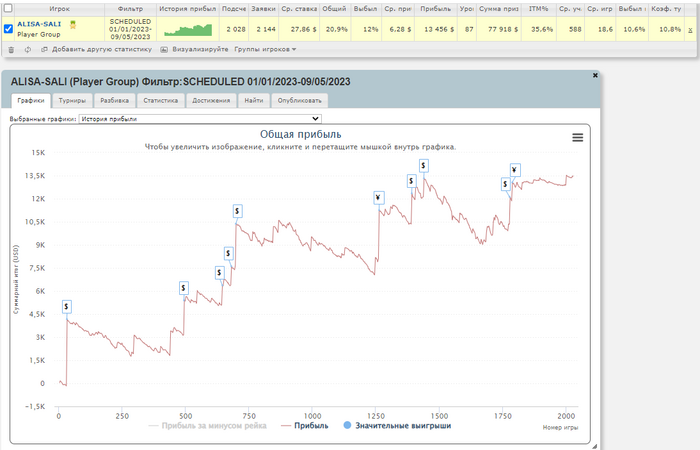Screen dimensions: 700x450
Task: Open the 'Достижения' tab
Action: point(211,100)
